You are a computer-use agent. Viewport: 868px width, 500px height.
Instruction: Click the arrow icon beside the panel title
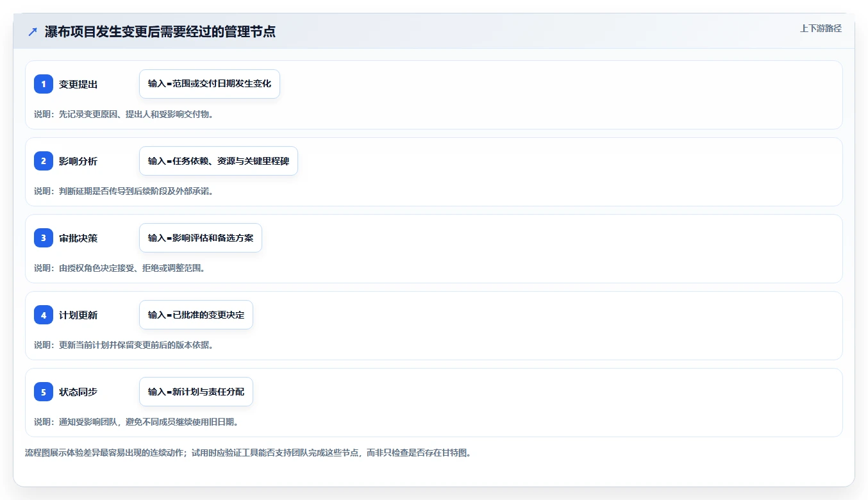pos(33,32)
